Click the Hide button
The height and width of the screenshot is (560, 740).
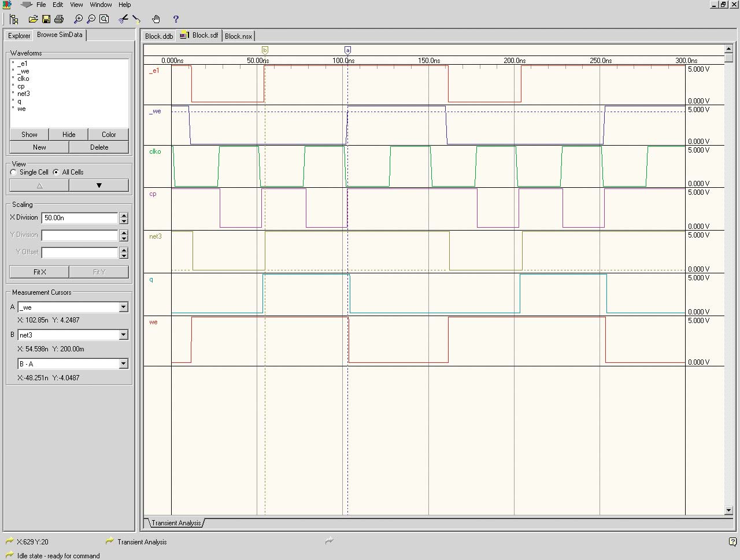69,135
